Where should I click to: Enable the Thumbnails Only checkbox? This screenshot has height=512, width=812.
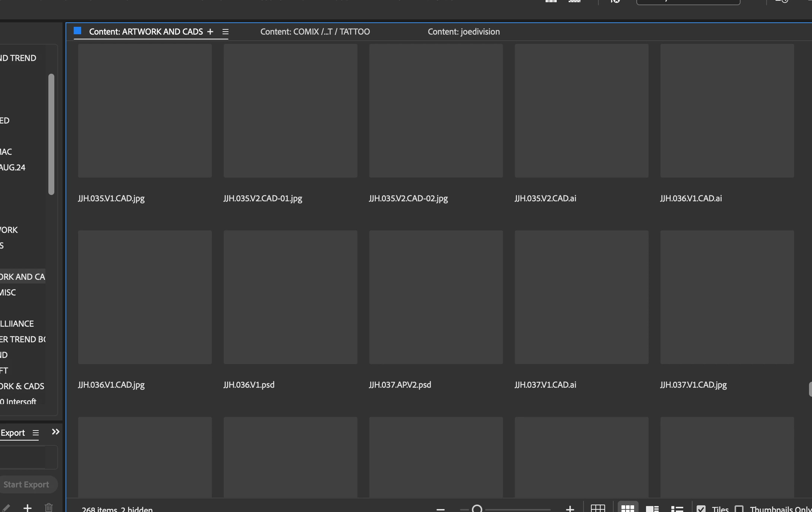pyautogui.click(x=739, y=509)
